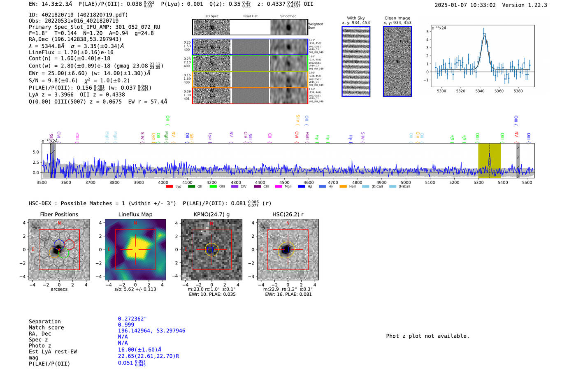Select the Clean Image detector cutout
Screen dimensions: 576x392
coord(397,61)
